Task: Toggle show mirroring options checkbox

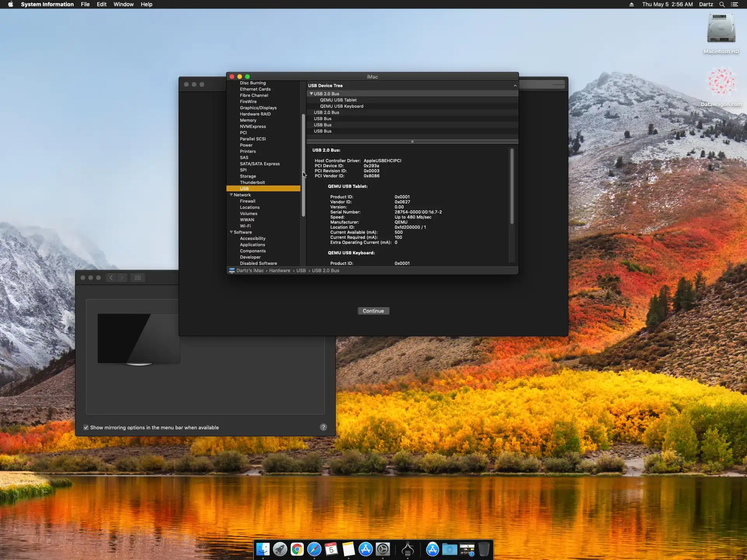Action: [86, 427]
